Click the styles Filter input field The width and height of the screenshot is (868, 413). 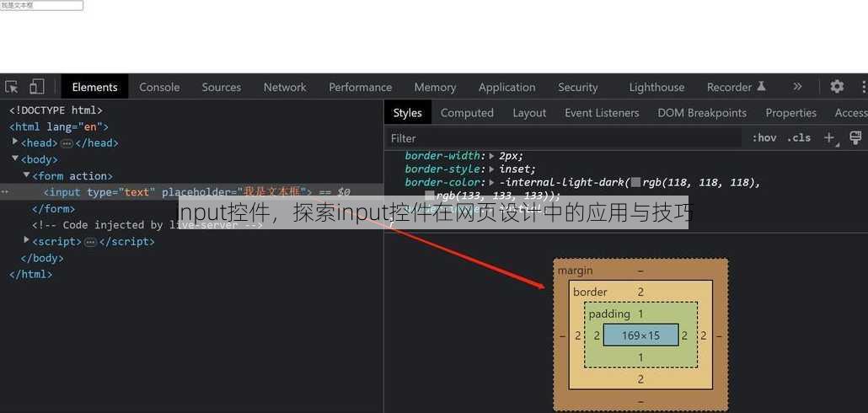pos(565,138)
